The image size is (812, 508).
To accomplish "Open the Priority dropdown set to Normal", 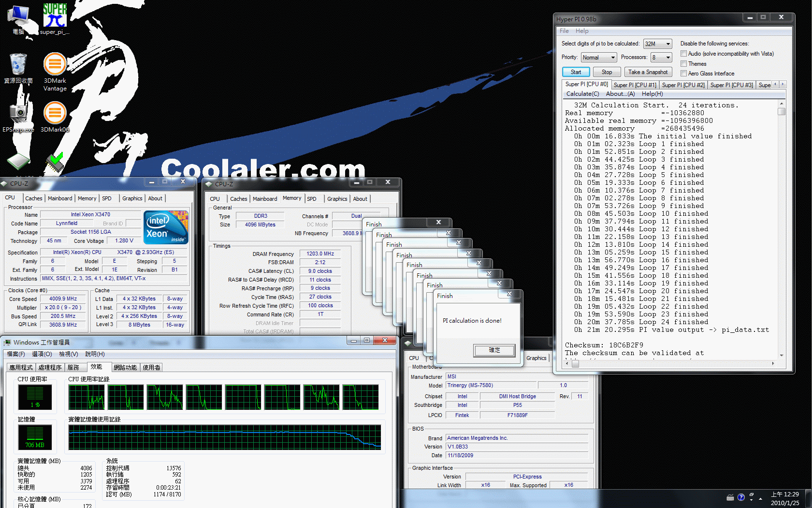I will (x=599, y=57).
